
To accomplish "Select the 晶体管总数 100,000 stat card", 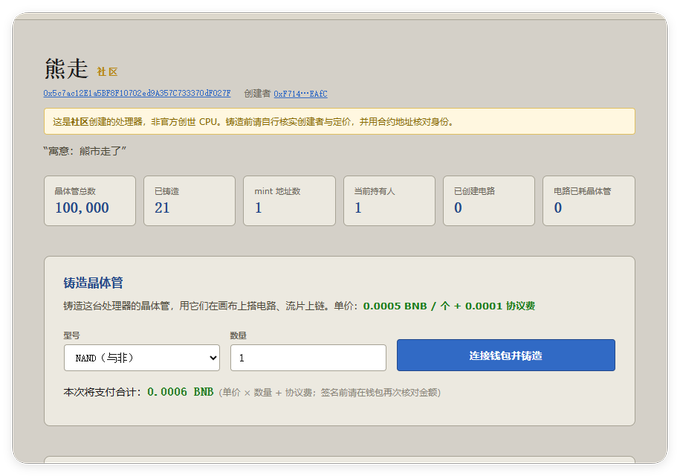I will click(90, 200).
